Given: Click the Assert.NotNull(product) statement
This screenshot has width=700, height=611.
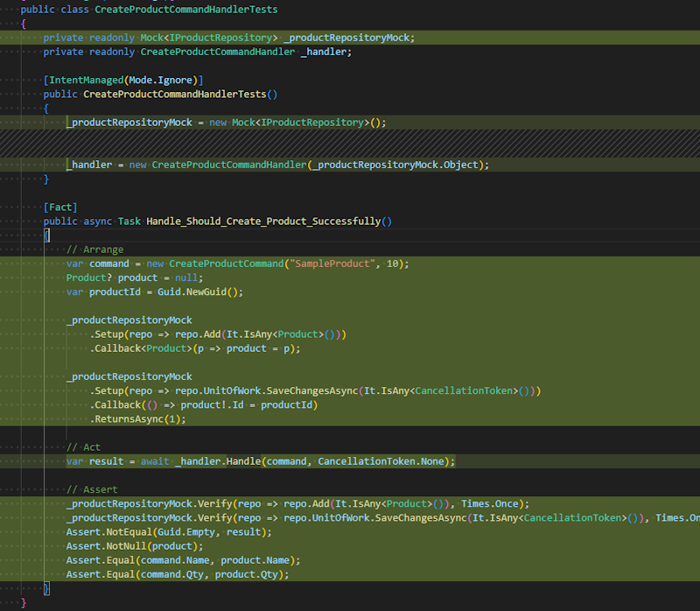Looking at the screenshot, I should coord(134,546).
